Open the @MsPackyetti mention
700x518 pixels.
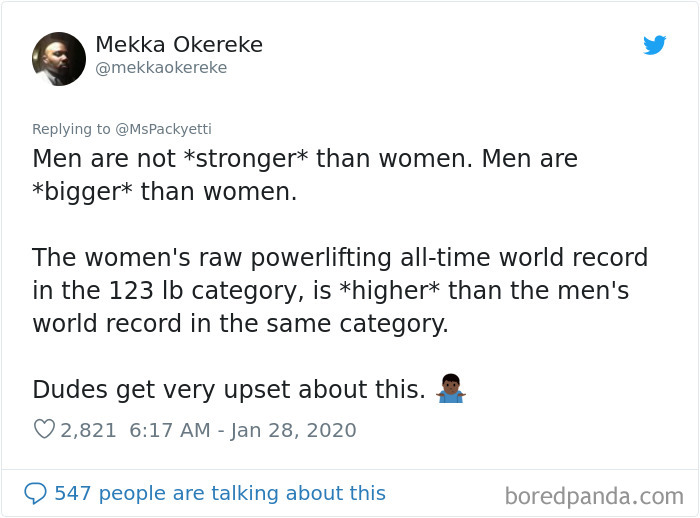[163, 129]
